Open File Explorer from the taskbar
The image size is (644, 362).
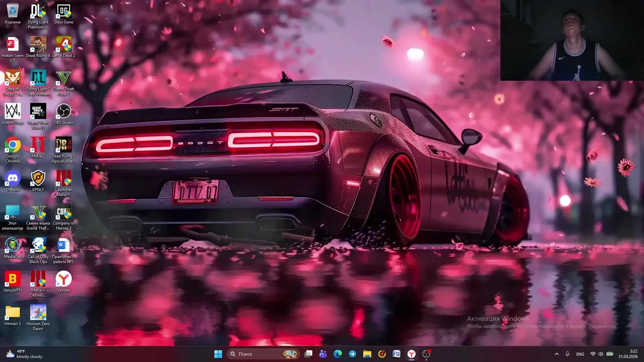pyautogui.click(x=367, y=354)
